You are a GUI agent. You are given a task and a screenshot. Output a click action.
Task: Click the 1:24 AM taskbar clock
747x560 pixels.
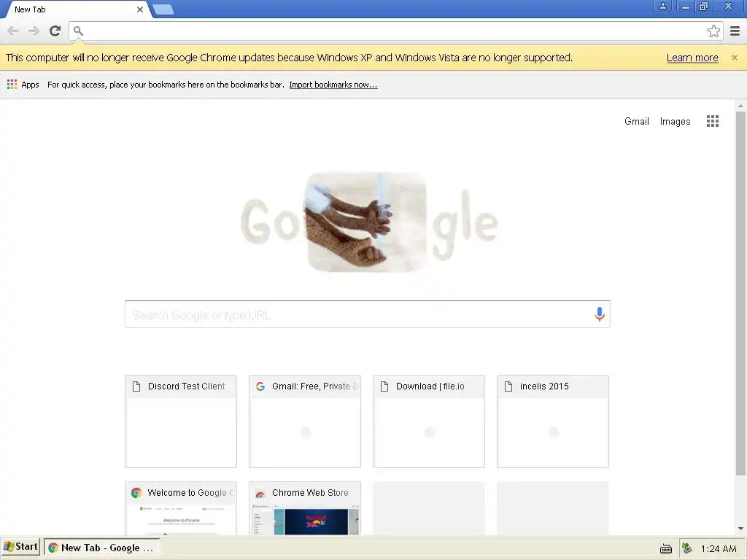point(719,548)
